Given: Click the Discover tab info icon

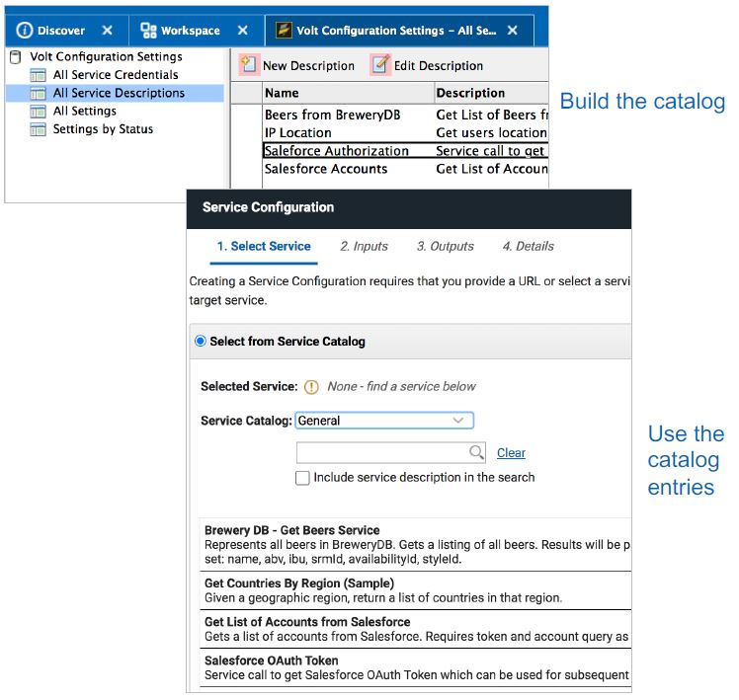Looking at the screenshot, I should (x=25, y=31).
